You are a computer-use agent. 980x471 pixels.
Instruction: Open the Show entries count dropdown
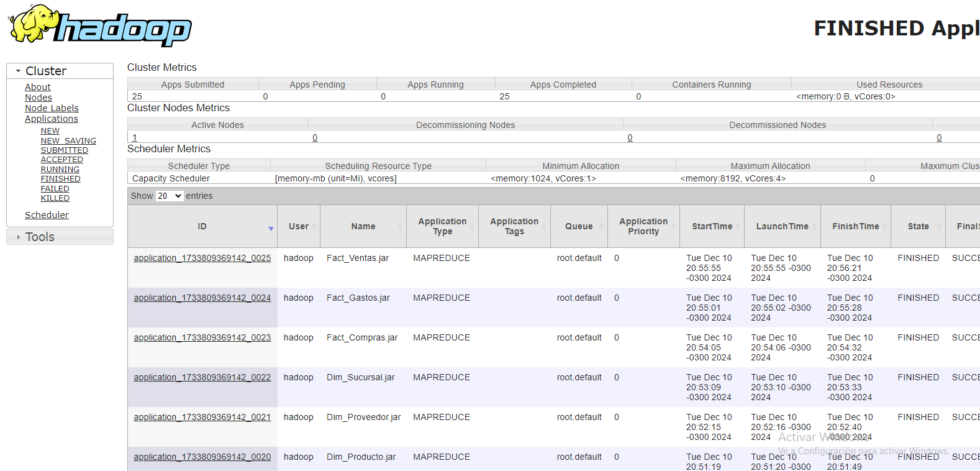coord(170,196)
